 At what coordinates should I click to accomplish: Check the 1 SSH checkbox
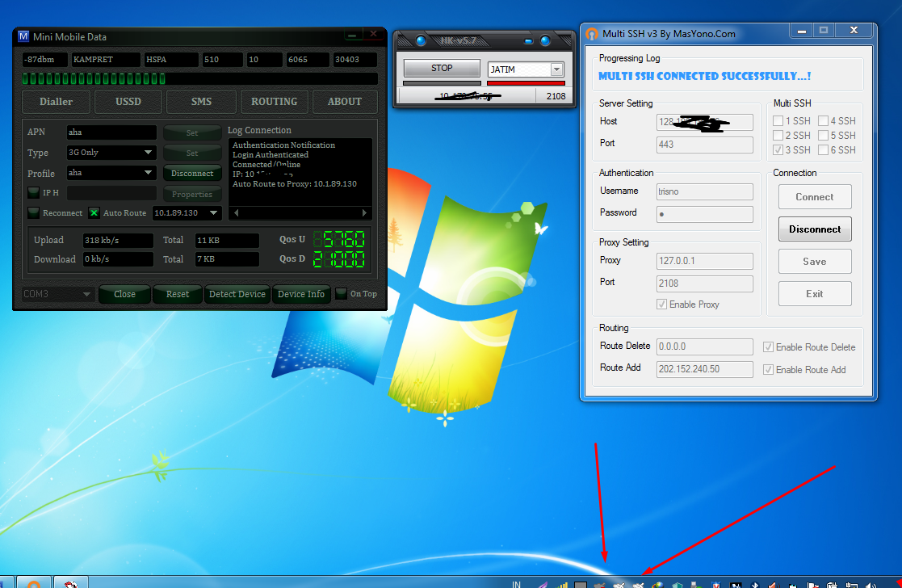[x=778, y=121]
